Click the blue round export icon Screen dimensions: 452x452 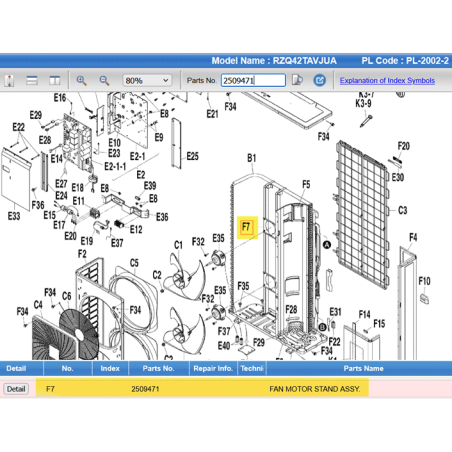pyautogui.click(x=319, y=80)
